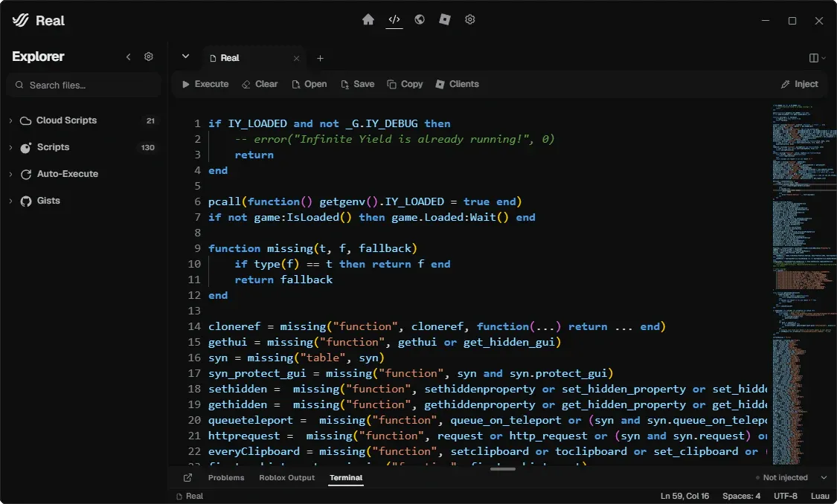Image resolution: width=837 pixels, height=504 pixels.
Task: Collapse the bottom panel chevron
Action: tap(824, 478)
